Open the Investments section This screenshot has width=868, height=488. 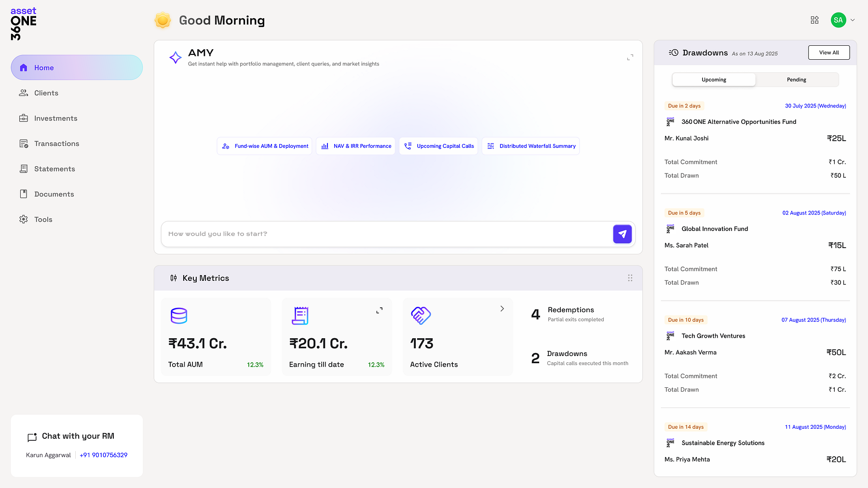pyautogui.click(x=55, y=118)
